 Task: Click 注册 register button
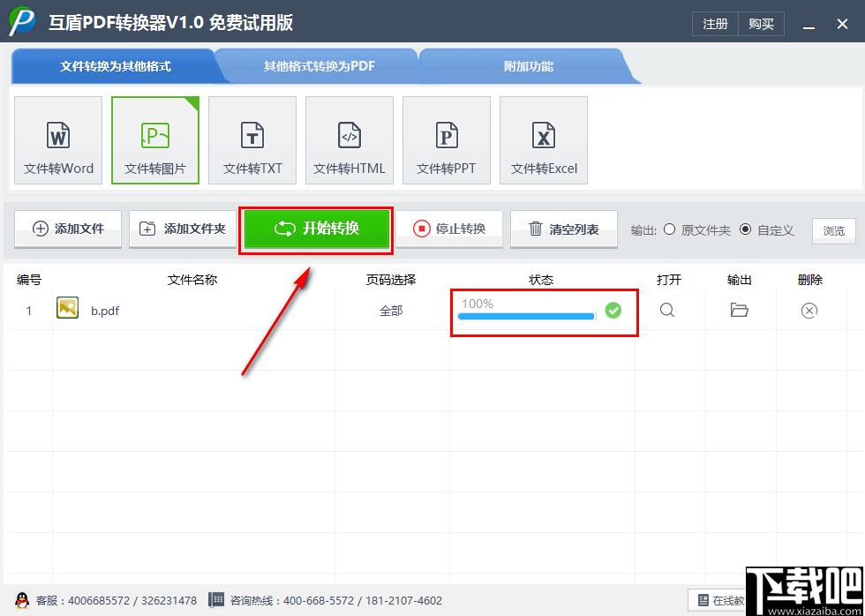715,24
